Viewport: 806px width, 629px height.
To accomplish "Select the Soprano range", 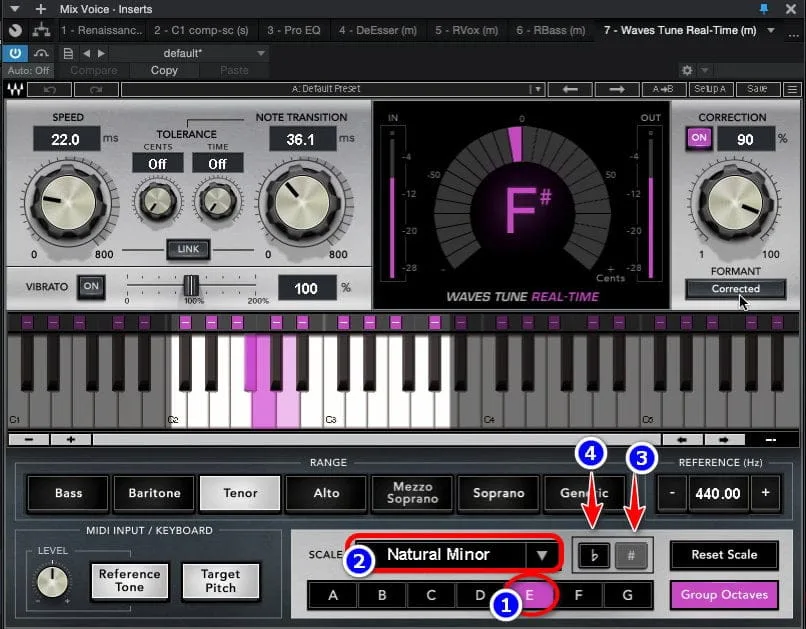I will coord(499,493).
